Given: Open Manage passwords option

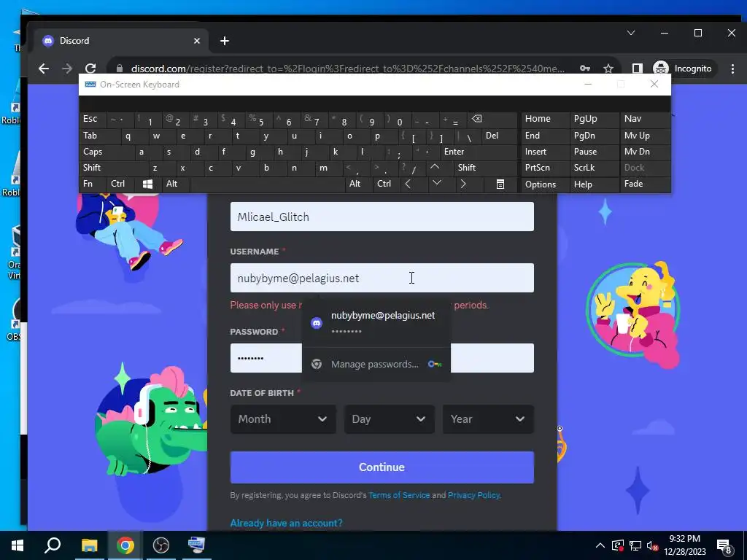Looking at the screenshot, I should pos(376,365).
